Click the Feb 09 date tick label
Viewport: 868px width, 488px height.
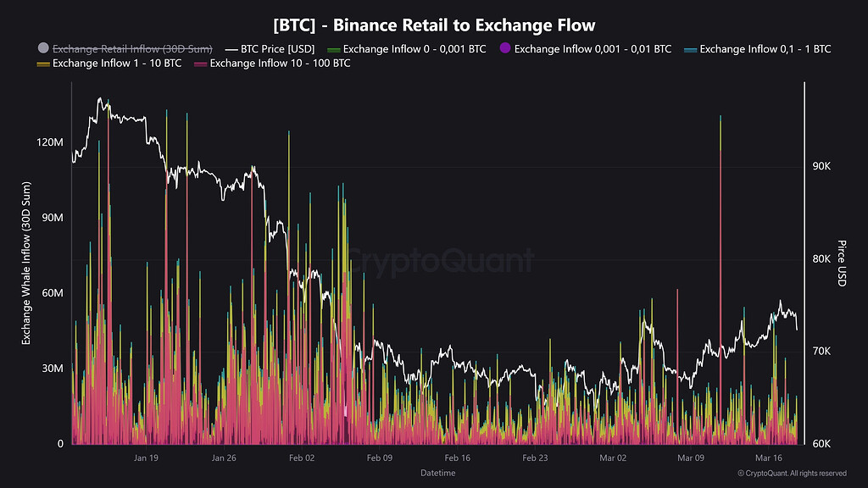tap(380, 457)
